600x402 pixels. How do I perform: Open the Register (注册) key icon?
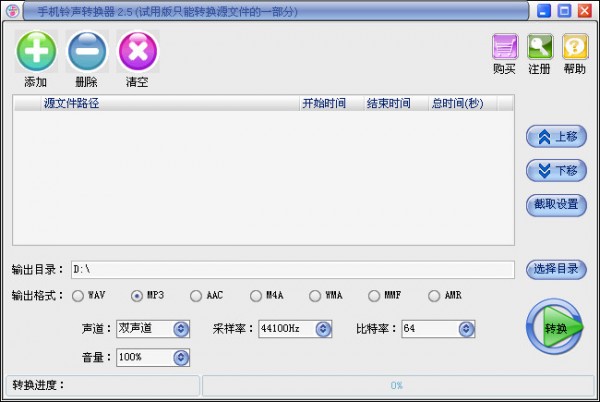pos(540,47)
